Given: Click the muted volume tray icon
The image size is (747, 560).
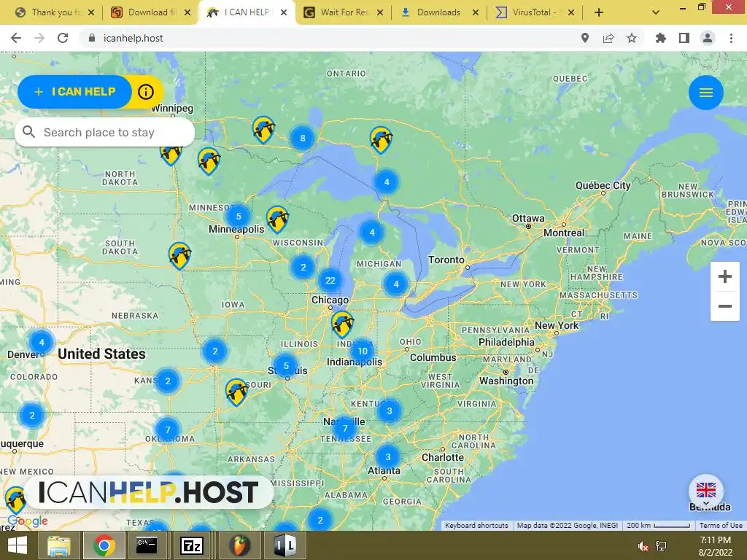Looking at the screenshot, I should pos(643,546).
